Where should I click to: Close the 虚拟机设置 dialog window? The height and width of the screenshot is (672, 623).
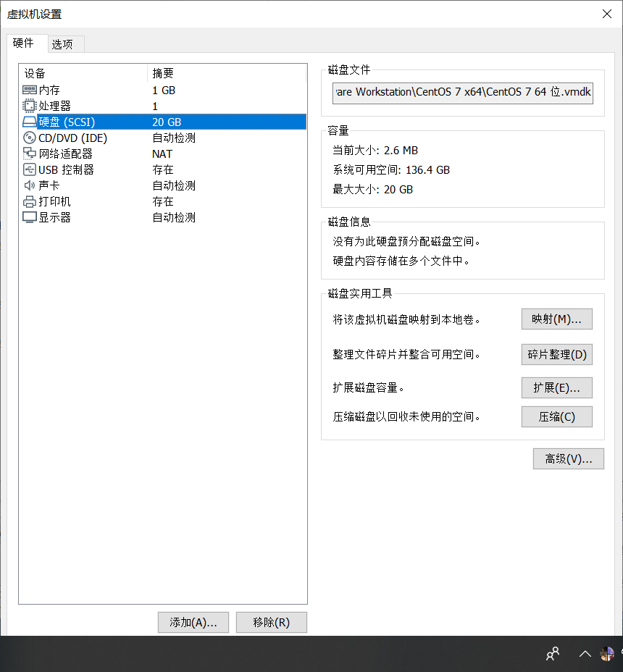[607, 14]
